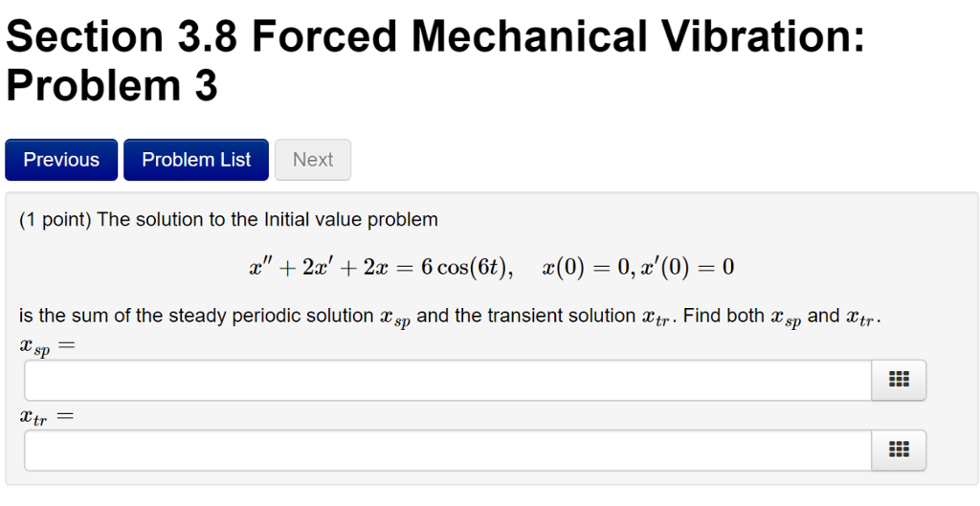980x506 pixels.
Task: Click the x_tr = label above second box
Action: [46, 417]
